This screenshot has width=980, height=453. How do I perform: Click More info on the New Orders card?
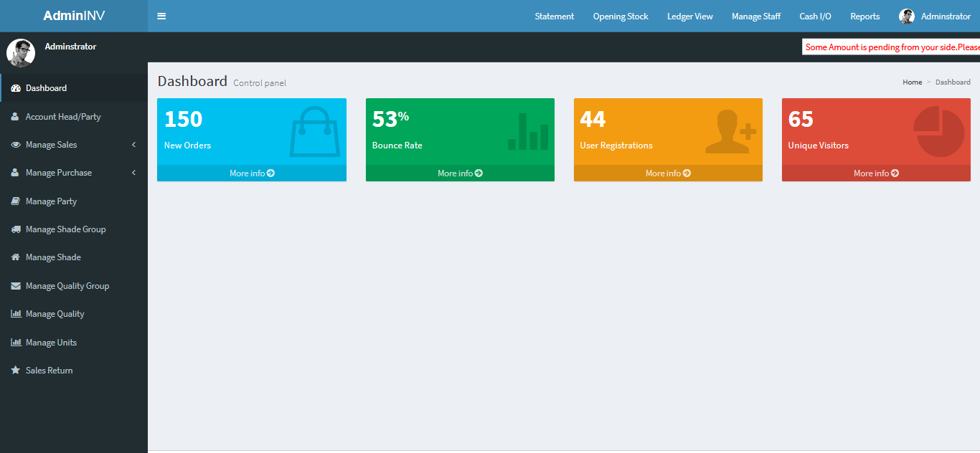click(252, 173)
